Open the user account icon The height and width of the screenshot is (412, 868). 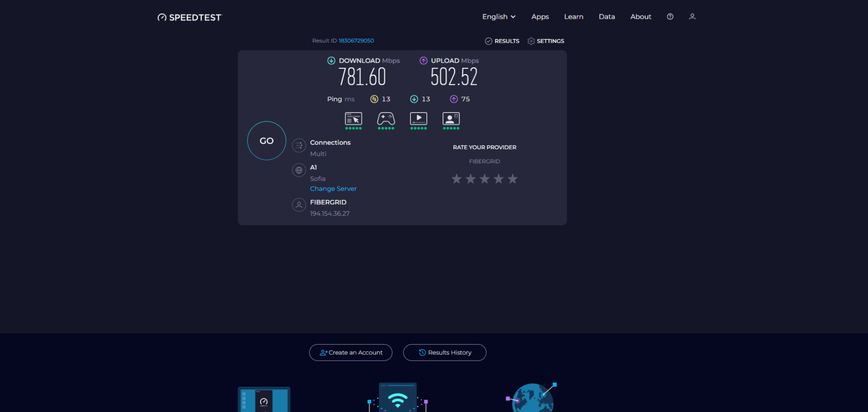692,16
